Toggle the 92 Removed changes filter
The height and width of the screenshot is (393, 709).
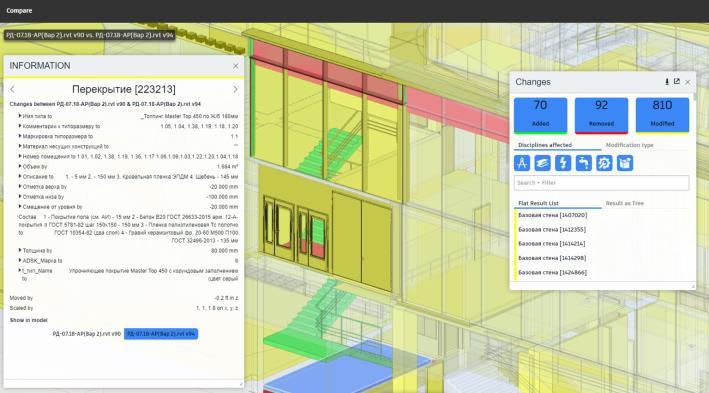tap(601, 115)
